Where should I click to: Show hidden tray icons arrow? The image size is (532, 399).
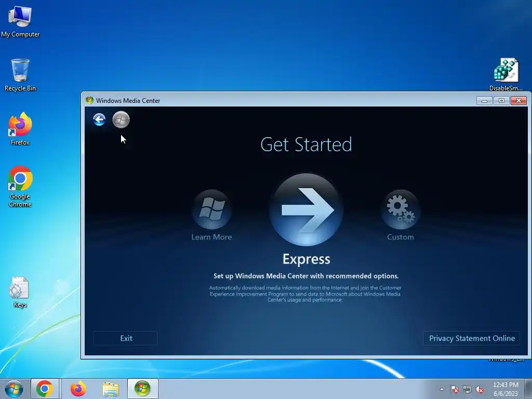point(442,389)
